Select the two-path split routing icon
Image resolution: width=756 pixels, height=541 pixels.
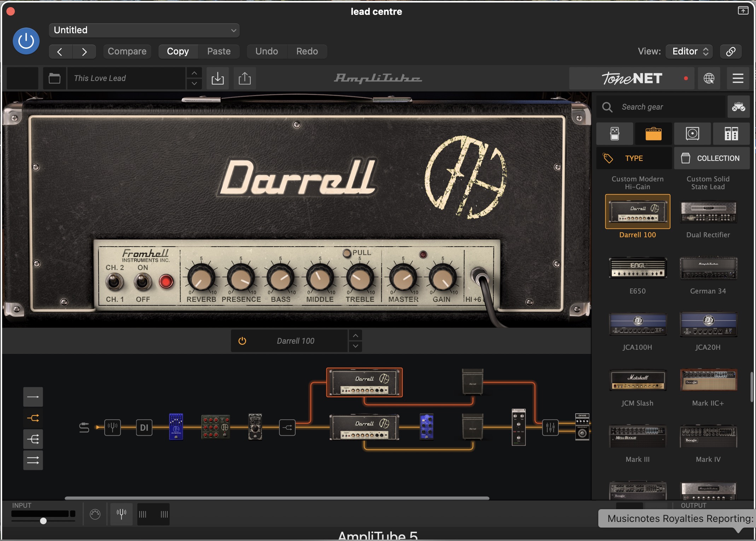click(33, 418)
